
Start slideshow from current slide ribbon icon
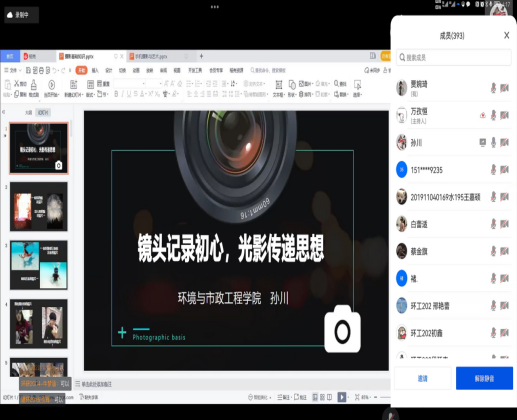click(51, 85)
